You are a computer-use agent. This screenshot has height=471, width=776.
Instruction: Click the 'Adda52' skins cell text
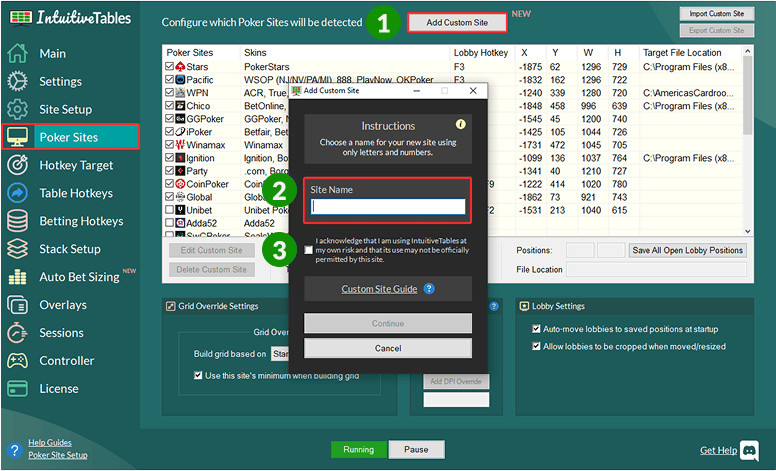259,223
